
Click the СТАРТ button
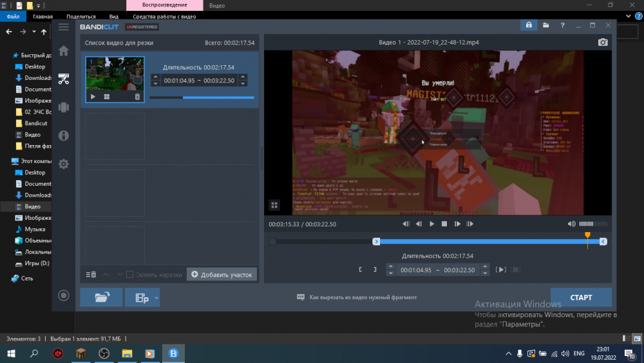[x=581, y=297]
